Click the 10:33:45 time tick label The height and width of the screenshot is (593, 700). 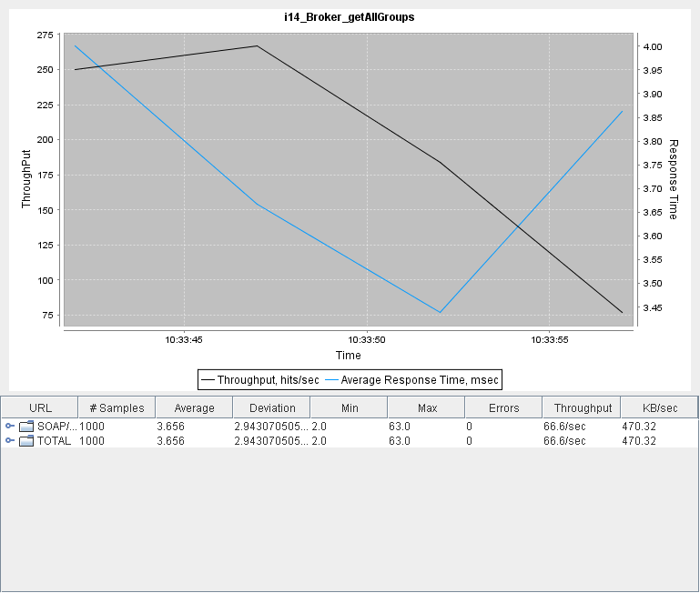(184, 339)
